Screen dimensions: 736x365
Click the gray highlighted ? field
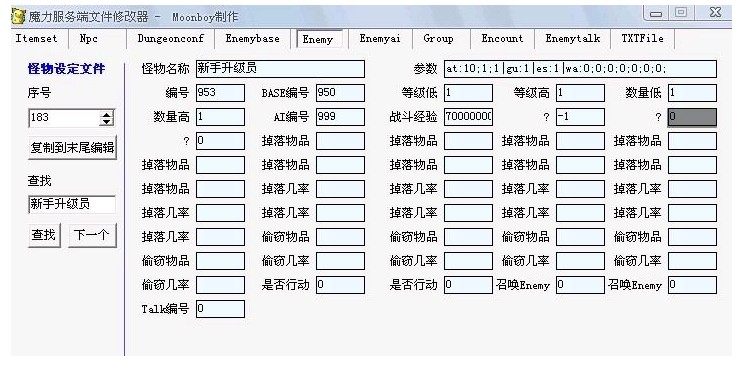point(692,117)
